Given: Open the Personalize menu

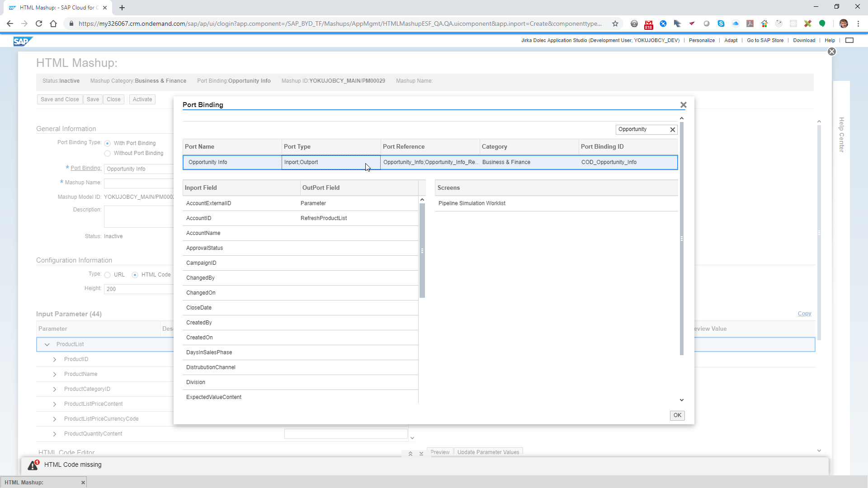Looking at the screenshot, I should (x=702, y=40).
